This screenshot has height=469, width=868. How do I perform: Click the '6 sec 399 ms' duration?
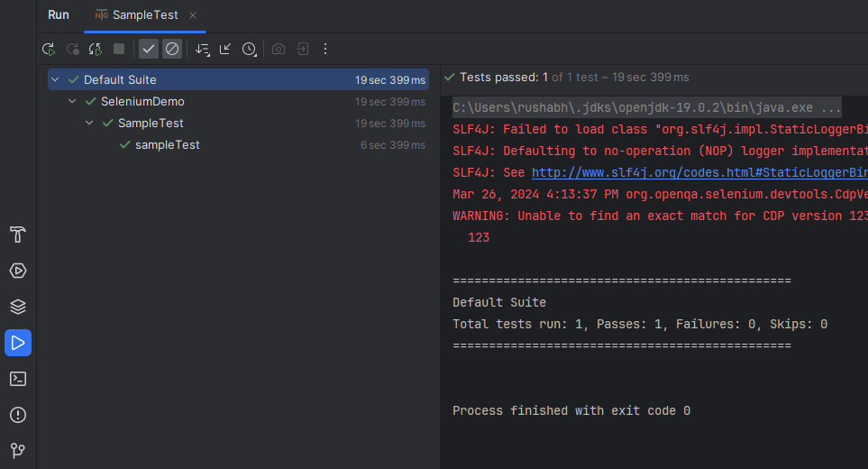[x=393, y=145]
